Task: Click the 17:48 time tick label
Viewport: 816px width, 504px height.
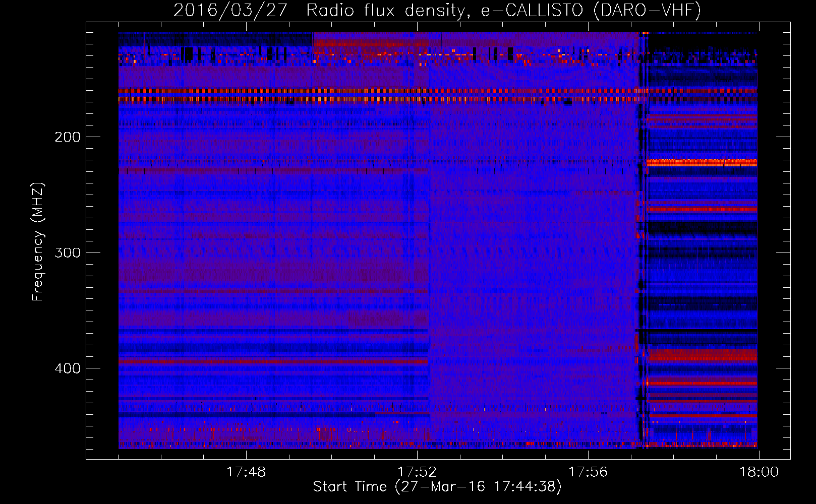Action: point(246,472)
